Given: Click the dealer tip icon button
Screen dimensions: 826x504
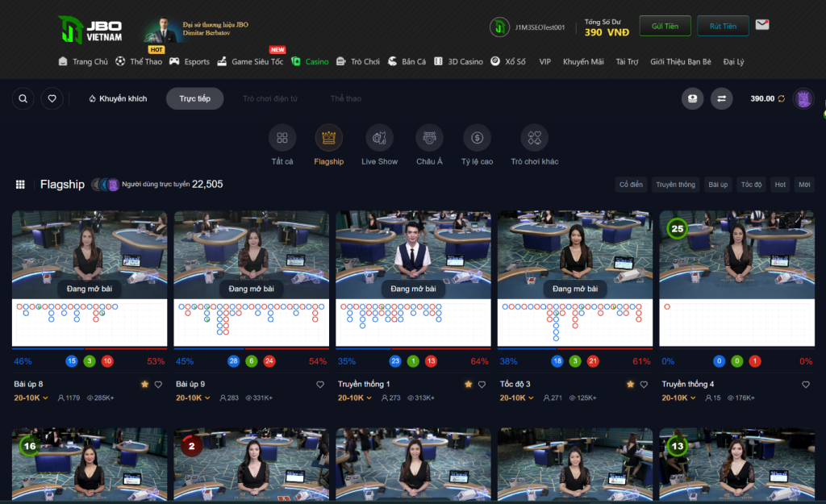Looking at the screenshot, I should (693, 98).
